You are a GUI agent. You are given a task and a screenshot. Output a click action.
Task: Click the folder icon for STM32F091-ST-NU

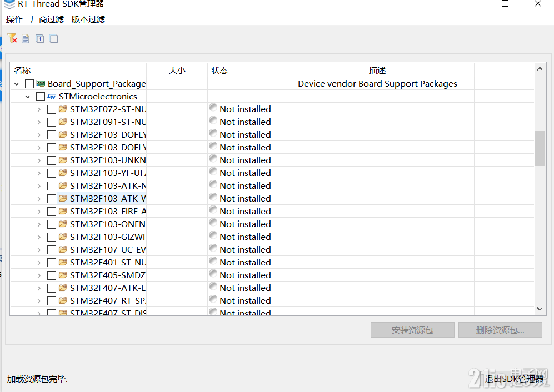point(63,122)
